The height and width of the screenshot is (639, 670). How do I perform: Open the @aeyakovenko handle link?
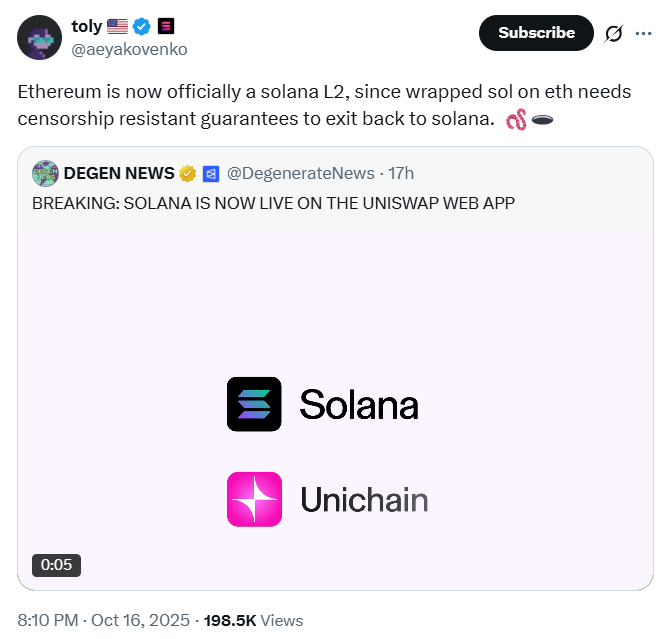[x=130, y=48]
